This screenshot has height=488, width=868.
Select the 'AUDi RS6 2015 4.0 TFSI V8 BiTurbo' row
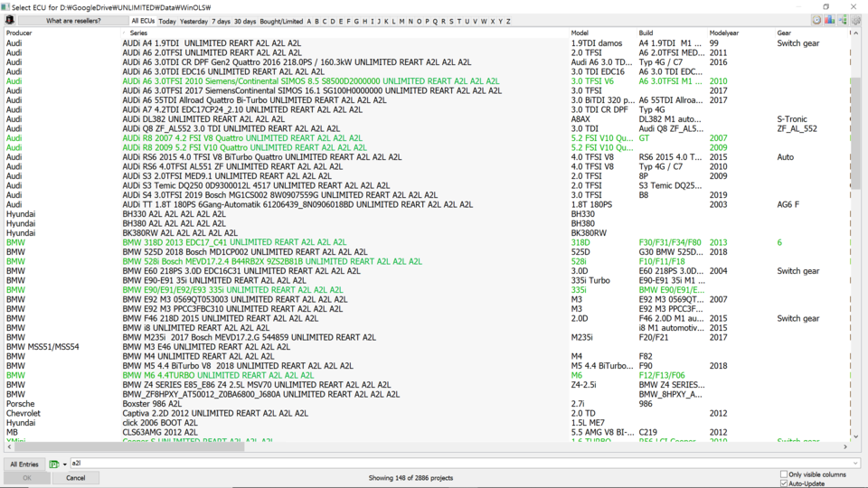(x=426, y=157)
